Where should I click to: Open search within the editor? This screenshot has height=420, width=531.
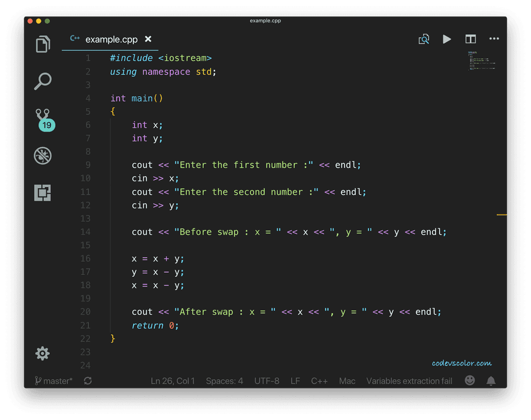point(424,39)
